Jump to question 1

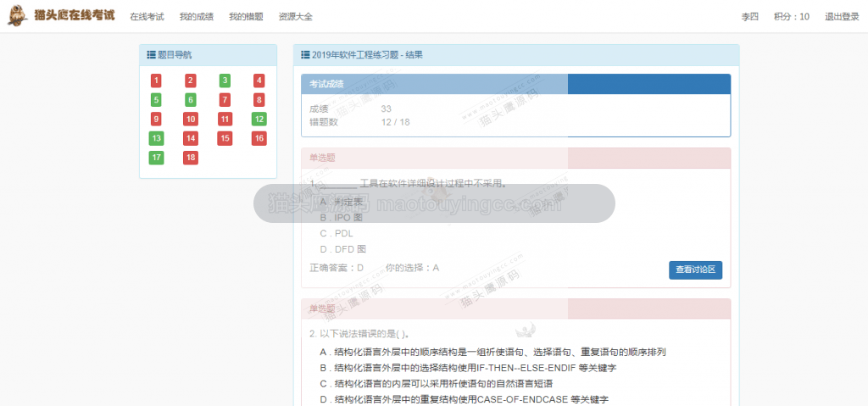pos(156,81)
